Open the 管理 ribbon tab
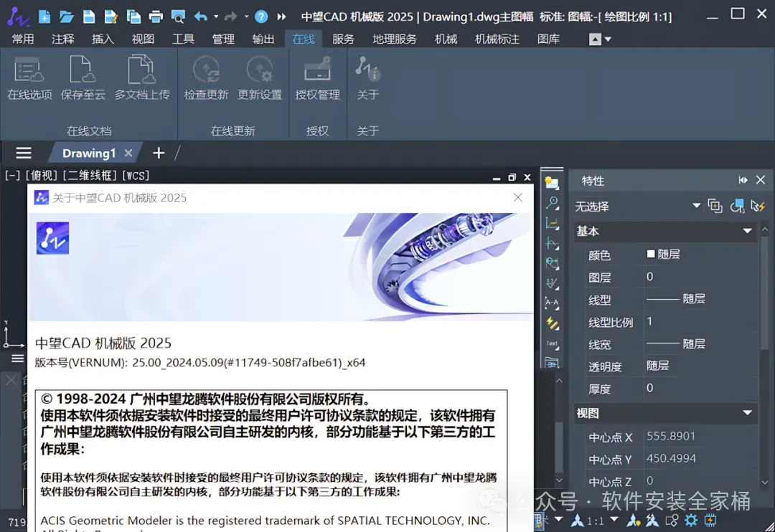The height and width of the screenshot is (532, 775). tap(223, 39)
